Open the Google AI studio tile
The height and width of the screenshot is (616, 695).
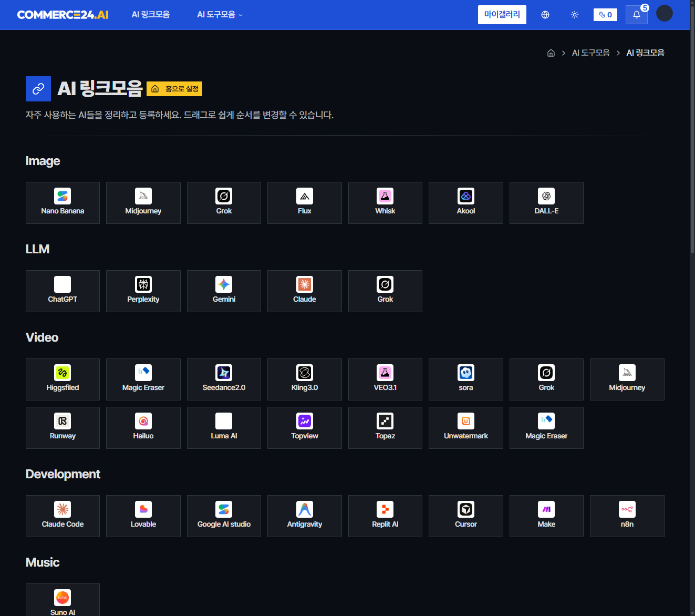click(x=224, y=516)
